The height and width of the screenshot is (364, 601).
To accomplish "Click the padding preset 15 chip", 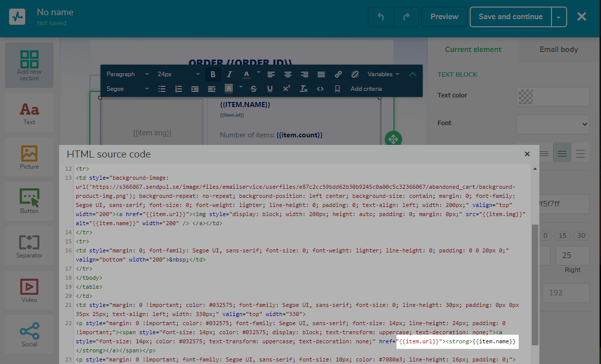I will (562, 236).
